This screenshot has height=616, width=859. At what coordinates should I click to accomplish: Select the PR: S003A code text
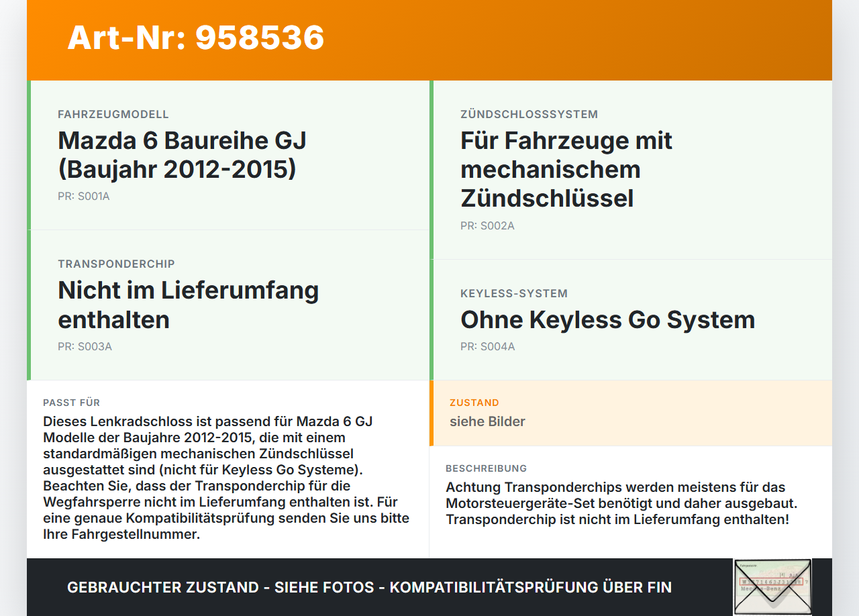(85, 346)
